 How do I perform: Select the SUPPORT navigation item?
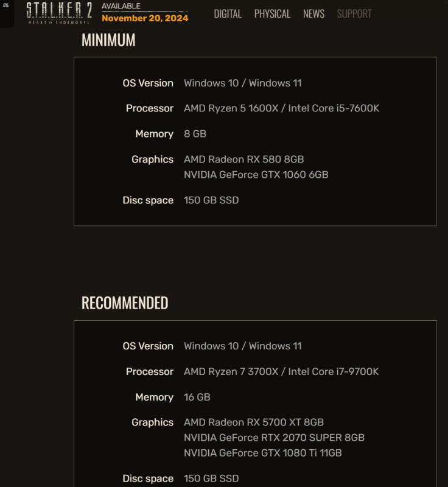point(354,13)
